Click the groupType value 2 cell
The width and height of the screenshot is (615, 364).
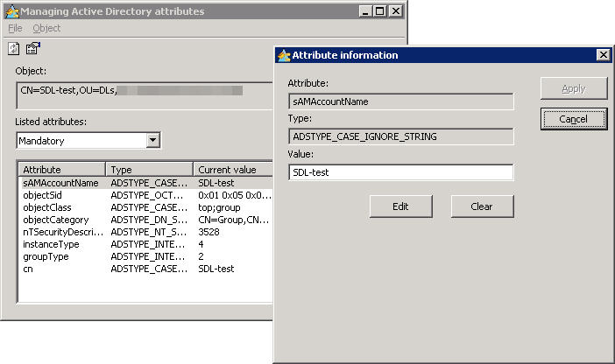pos(201,256)
